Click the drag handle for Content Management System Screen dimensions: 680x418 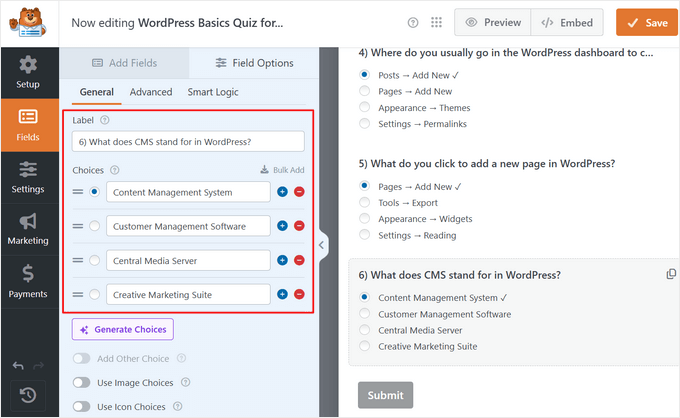[78, 192]
